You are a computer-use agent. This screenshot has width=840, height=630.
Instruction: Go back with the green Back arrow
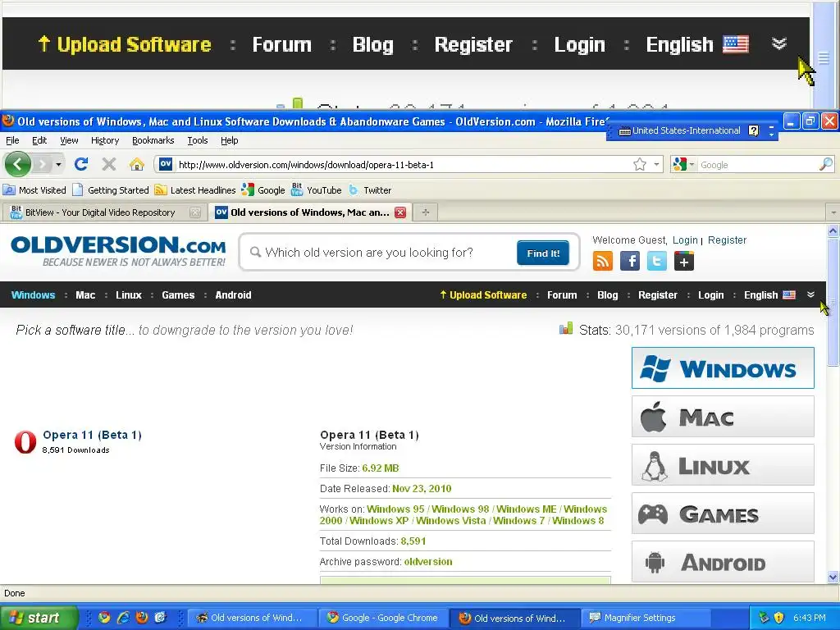(x=18, y=164)
